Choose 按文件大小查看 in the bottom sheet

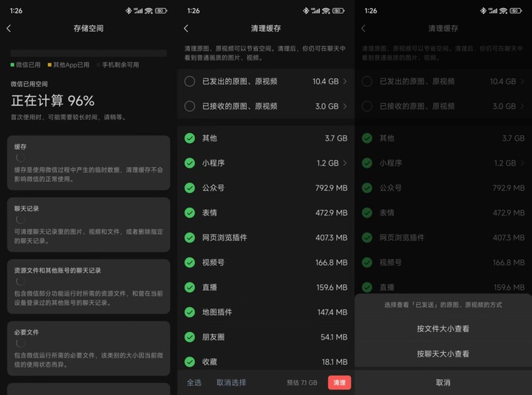click(x=443, y=328)
